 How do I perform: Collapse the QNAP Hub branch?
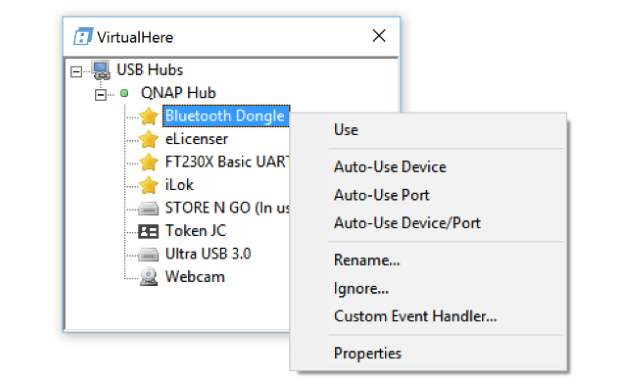100,95
